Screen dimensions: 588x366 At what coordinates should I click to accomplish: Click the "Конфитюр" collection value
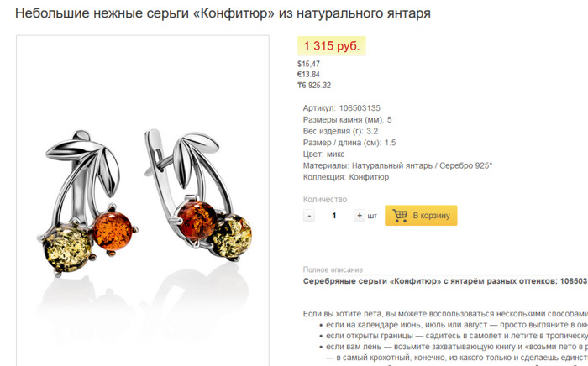point(369,177)
